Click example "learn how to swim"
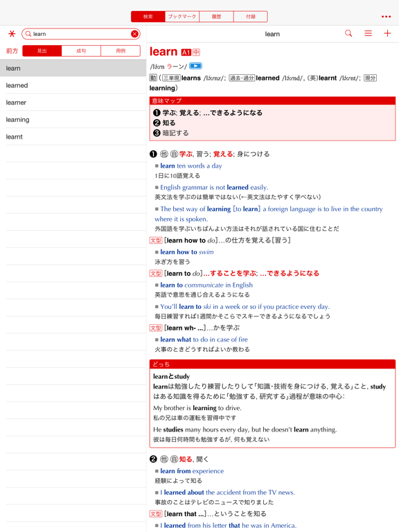399x532 pixels. tap(187, 251)
